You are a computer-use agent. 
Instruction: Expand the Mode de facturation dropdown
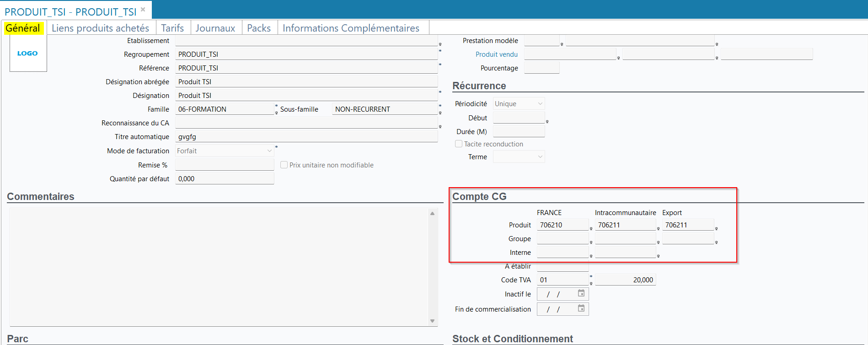point(269,151)
